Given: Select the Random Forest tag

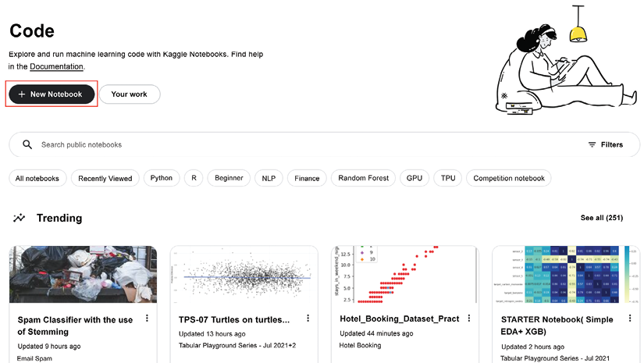Looking at the screenshot, I should pyautogui.click(x=364, y=178).
